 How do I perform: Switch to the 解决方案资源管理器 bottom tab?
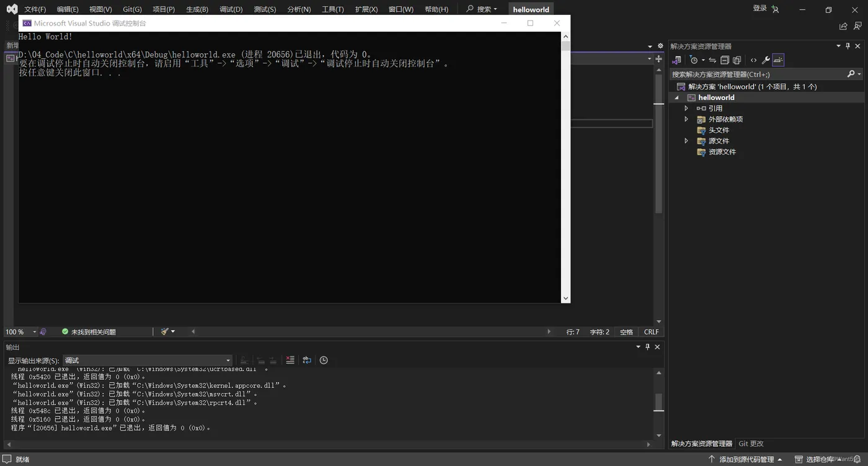(x=701, y=444)
